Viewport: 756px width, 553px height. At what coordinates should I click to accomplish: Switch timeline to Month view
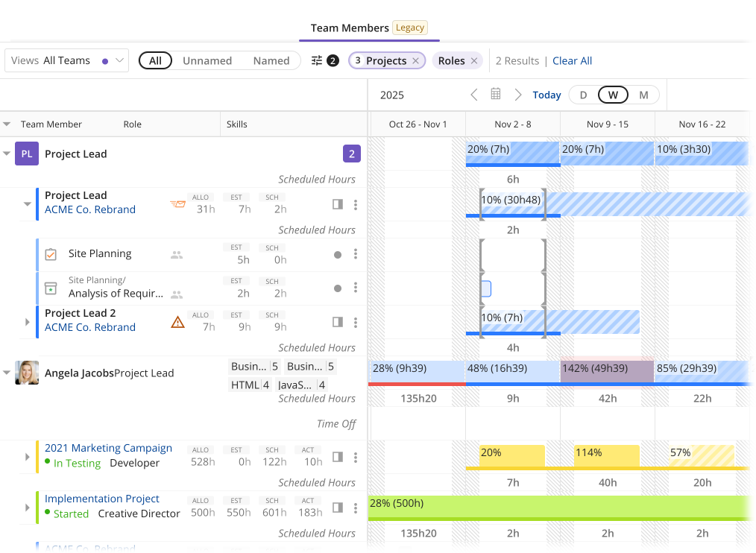click(643, 95)
